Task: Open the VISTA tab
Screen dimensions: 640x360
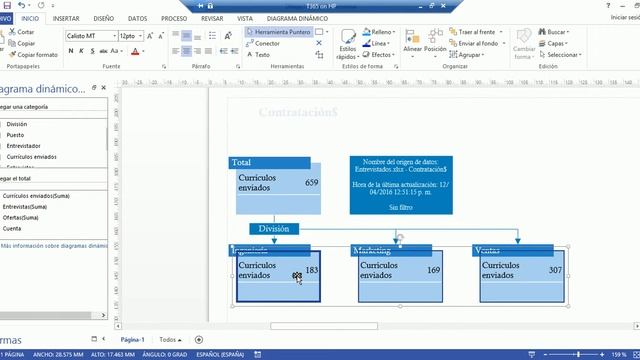Action: [245, 19]
